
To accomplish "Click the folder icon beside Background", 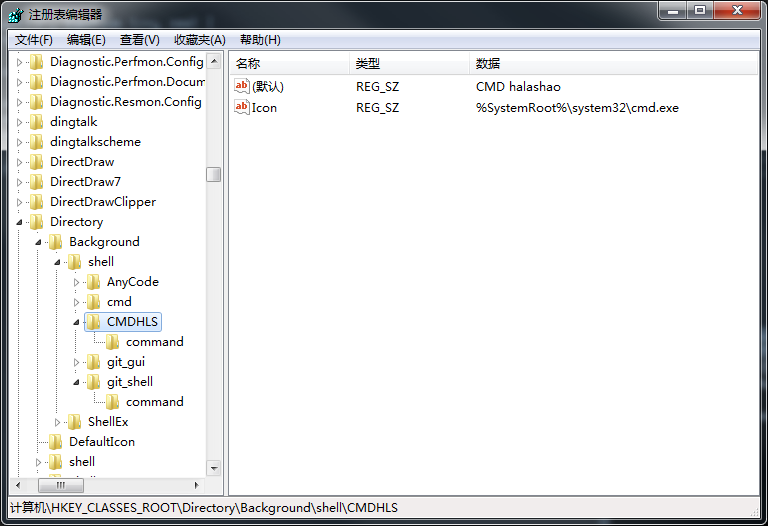I will pos(56,242).
